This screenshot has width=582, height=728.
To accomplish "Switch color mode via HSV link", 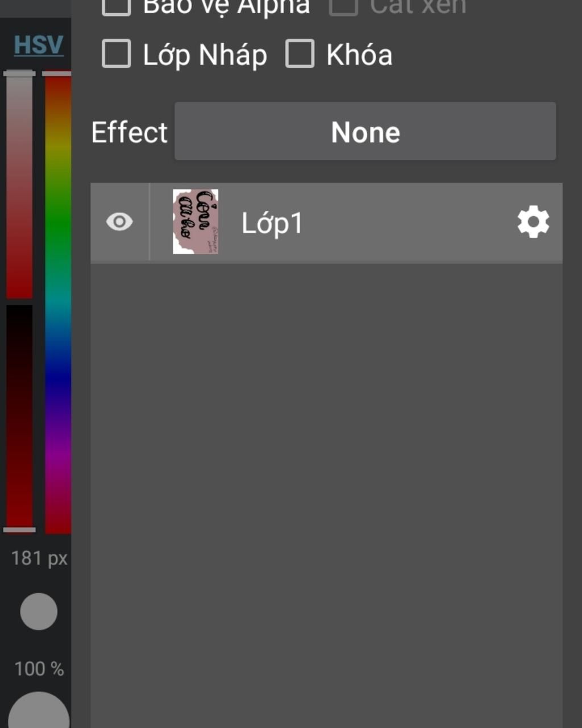I will (38, 45).
